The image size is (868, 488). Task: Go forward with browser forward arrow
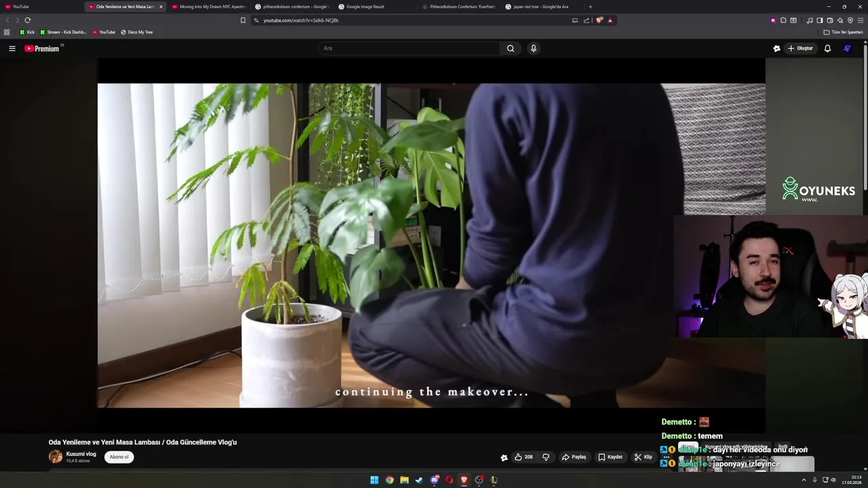tap(16, 20)
